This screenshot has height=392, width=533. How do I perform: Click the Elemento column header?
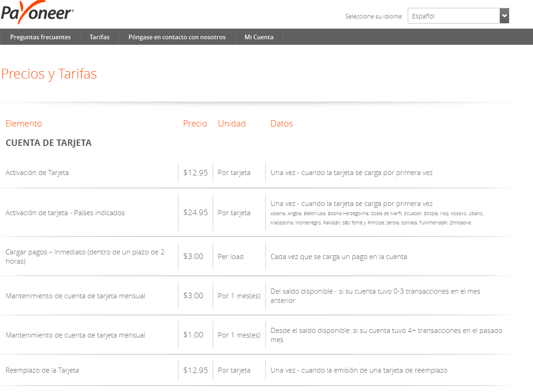click(x=24, y=123)
